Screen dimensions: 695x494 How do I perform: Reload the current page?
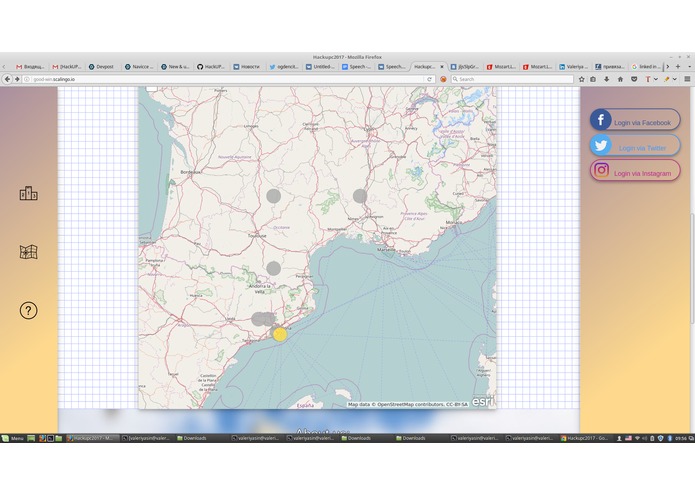point(429,79)
